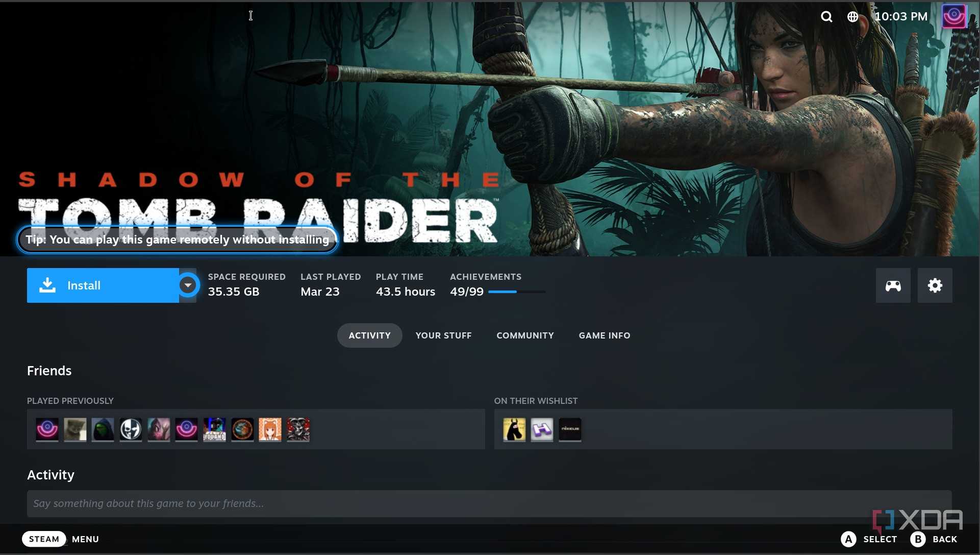Select the pink creature friend avatar
The width and height of the screenshot is (980, 555).
159,429
